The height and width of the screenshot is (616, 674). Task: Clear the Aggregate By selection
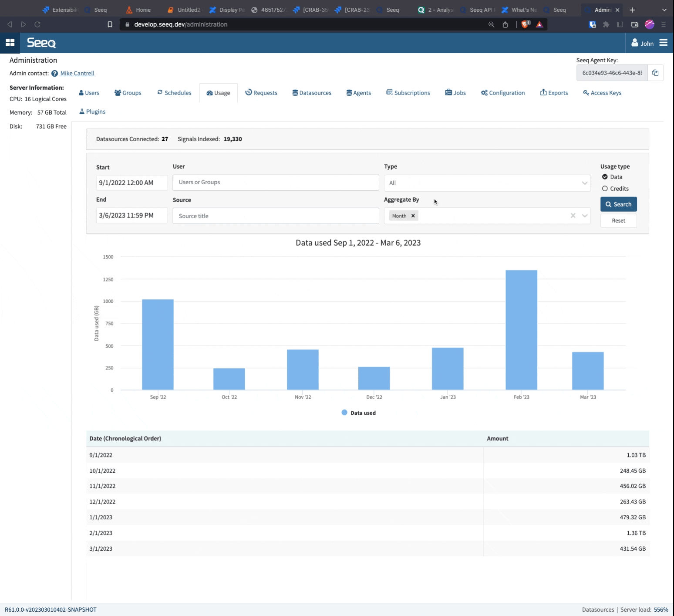tap(573, 216)
